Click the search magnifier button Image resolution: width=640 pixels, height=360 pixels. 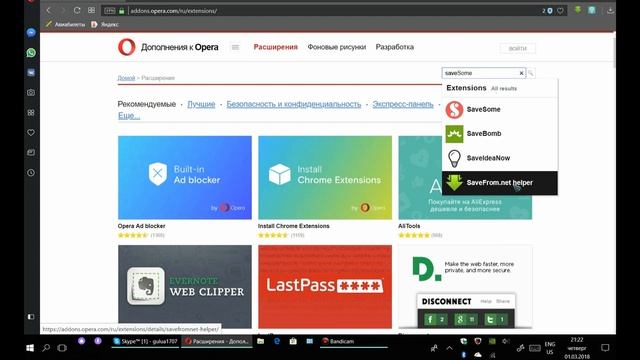(x=531, y=73)
